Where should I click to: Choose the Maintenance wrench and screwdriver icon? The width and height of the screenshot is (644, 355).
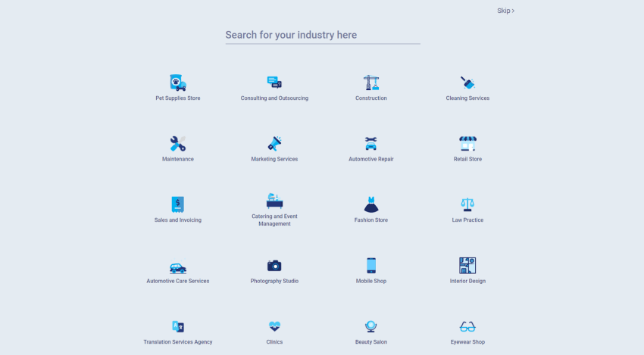(178, 144)
